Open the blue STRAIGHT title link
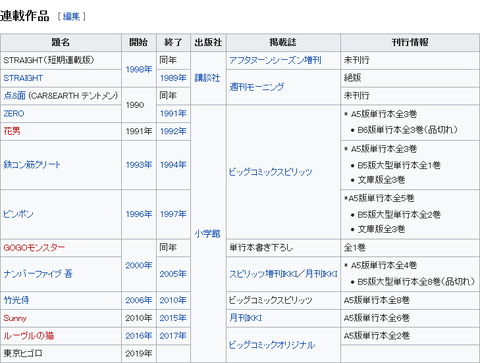This screenshot has height=363, width=480. [23, 78]
